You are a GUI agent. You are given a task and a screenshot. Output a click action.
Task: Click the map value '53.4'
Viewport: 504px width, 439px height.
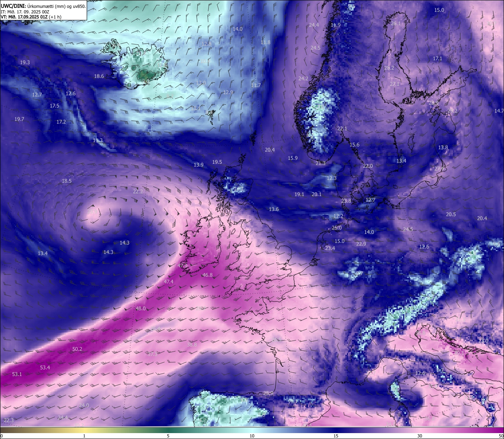pos(45,367)
